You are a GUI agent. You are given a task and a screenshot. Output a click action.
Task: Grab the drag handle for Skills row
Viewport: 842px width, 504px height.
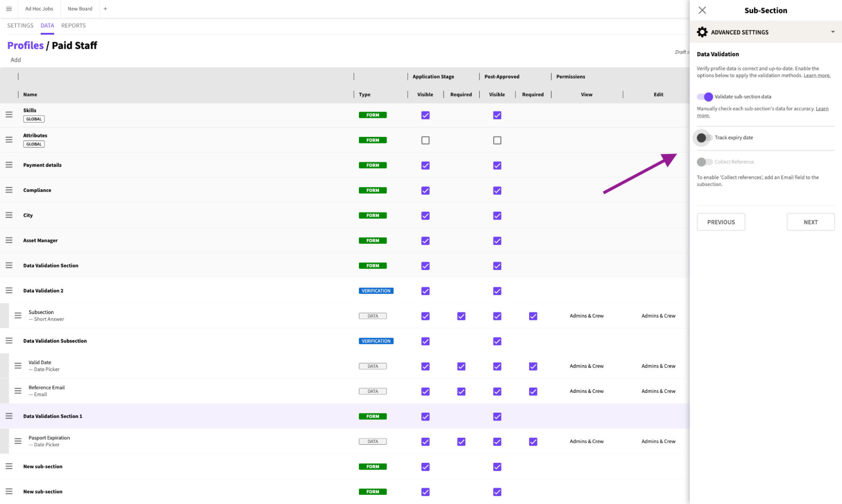coord(9,115)
